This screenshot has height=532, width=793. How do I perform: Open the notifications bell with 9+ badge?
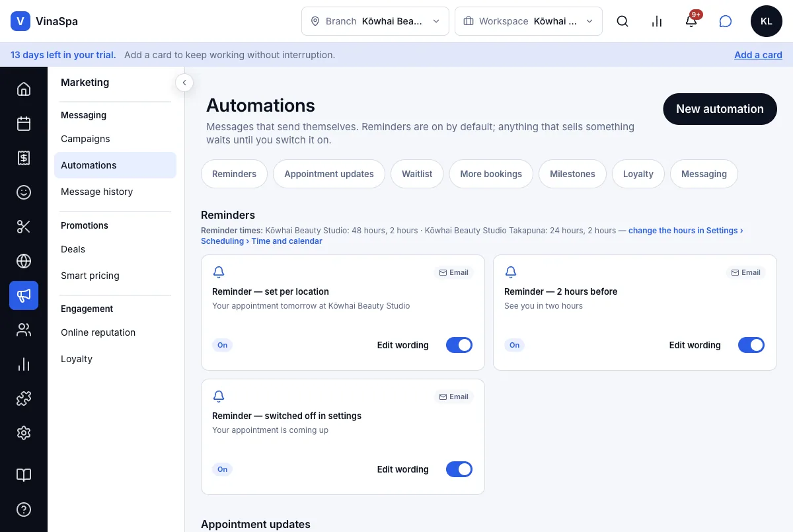(691, 21)
